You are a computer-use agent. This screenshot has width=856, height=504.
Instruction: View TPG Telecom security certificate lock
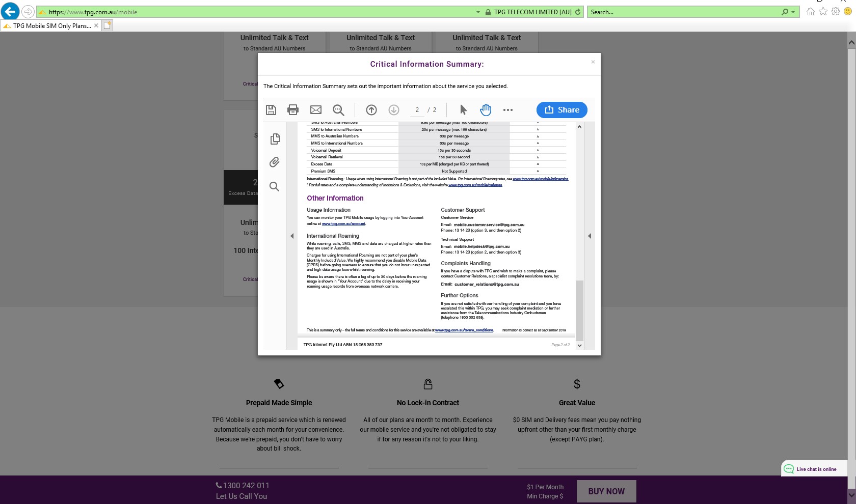point(488,12)
